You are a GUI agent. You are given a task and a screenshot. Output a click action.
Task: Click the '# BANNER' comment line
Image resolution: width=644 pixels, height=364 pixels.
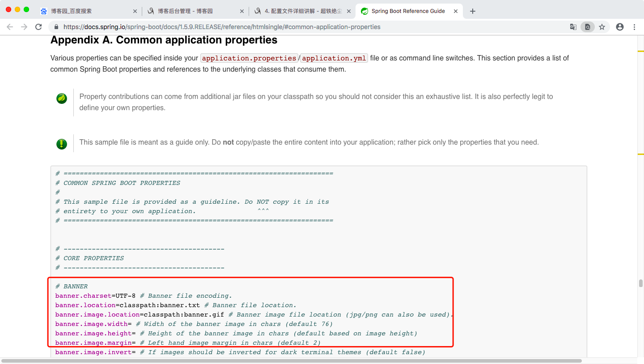coord(72,286)
